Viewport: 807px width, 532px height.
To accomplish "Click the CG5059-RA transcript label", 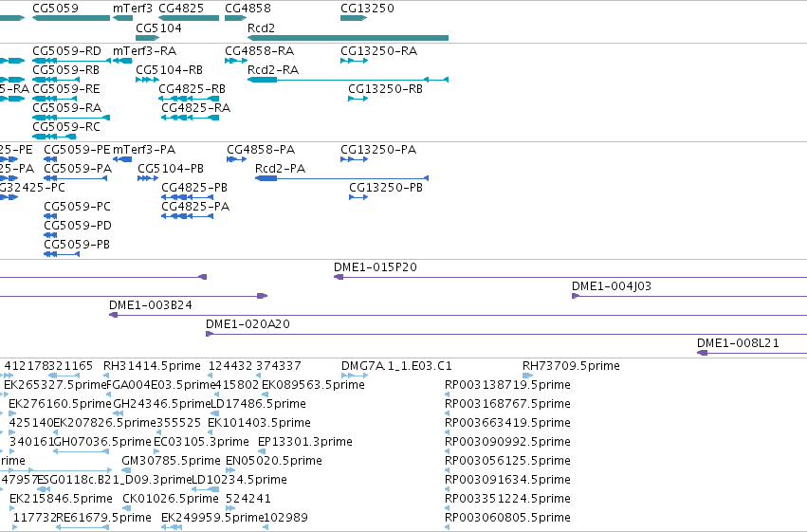I will (67, 108).
